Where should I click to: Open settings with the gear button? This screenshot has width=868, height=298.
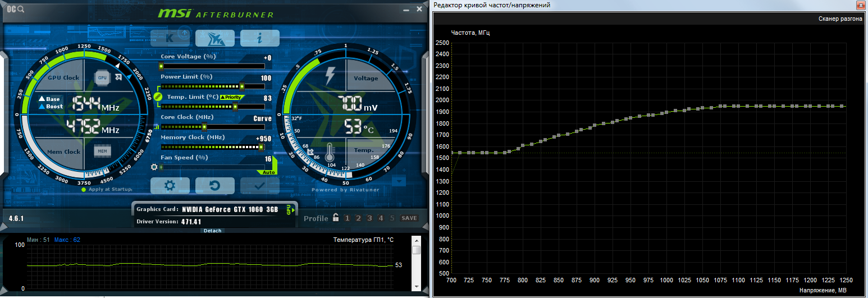click(170, 185)
